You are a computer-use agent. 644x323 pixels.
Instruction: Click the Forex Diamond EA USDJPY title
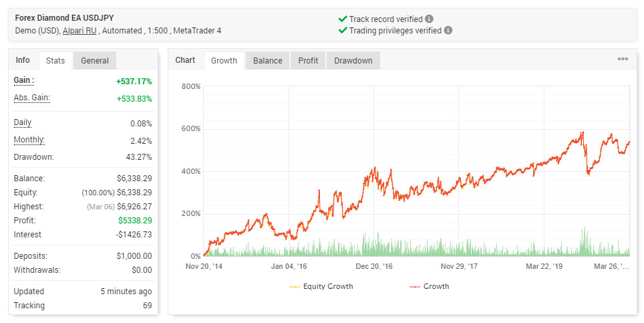65,18
